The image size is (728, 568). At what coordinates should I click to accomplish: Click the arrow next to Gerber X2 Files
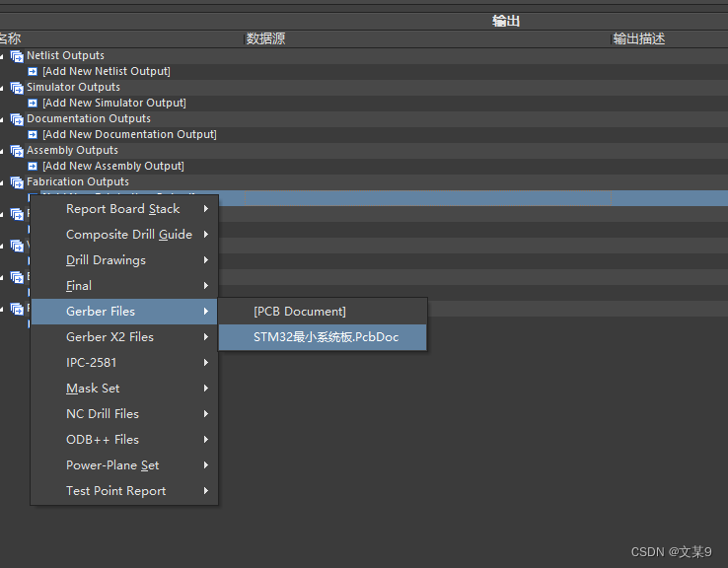[206, 337]
